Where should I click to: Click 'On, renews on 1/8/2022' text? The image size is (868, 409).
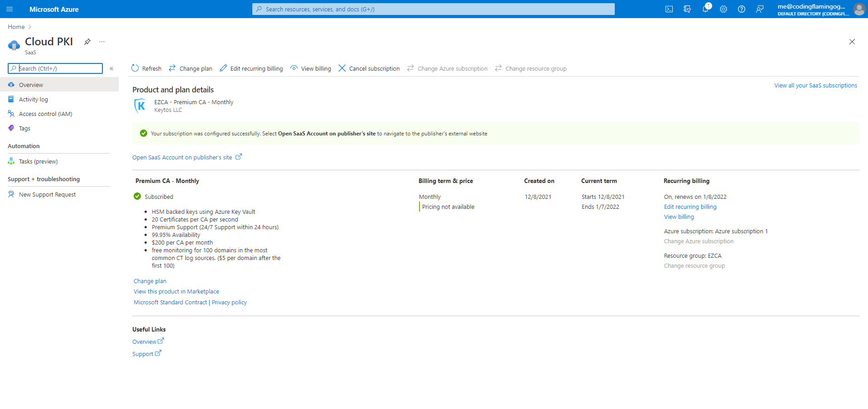pos(695,197)
